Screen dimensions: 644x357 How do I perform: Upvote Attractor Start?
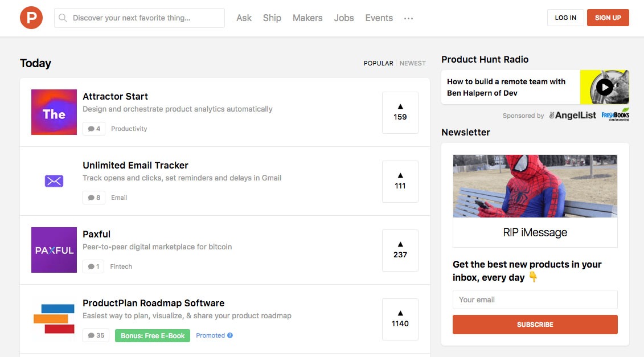pos(400,112)
